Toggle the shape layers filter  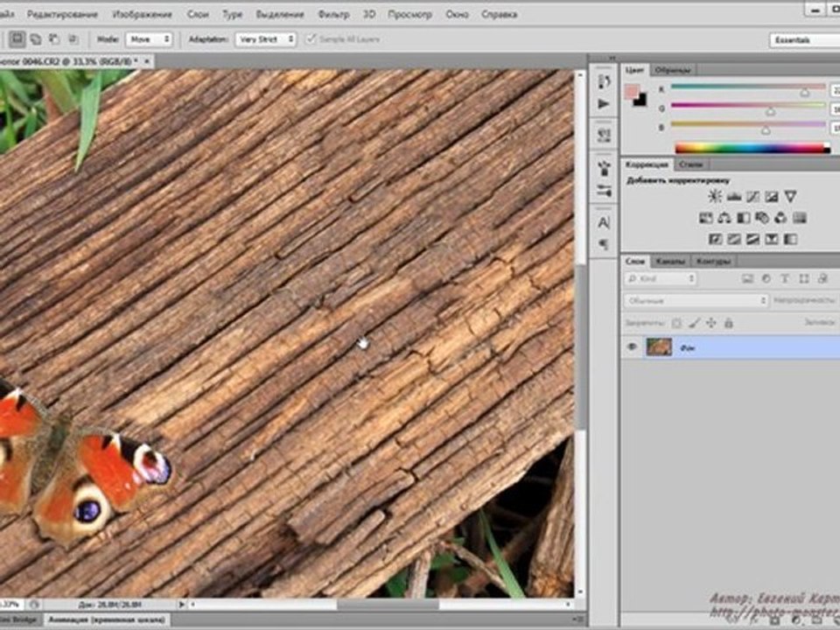(803, 278)
